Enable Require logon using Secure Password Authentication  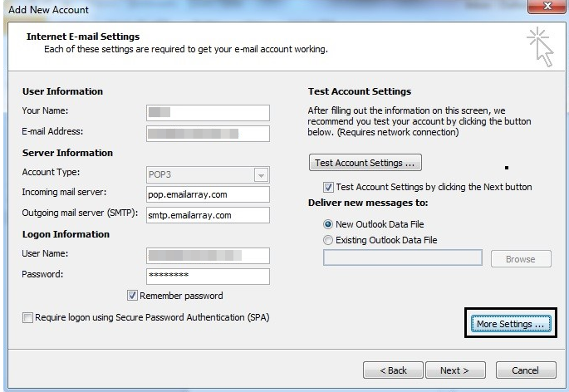(29, 317)
